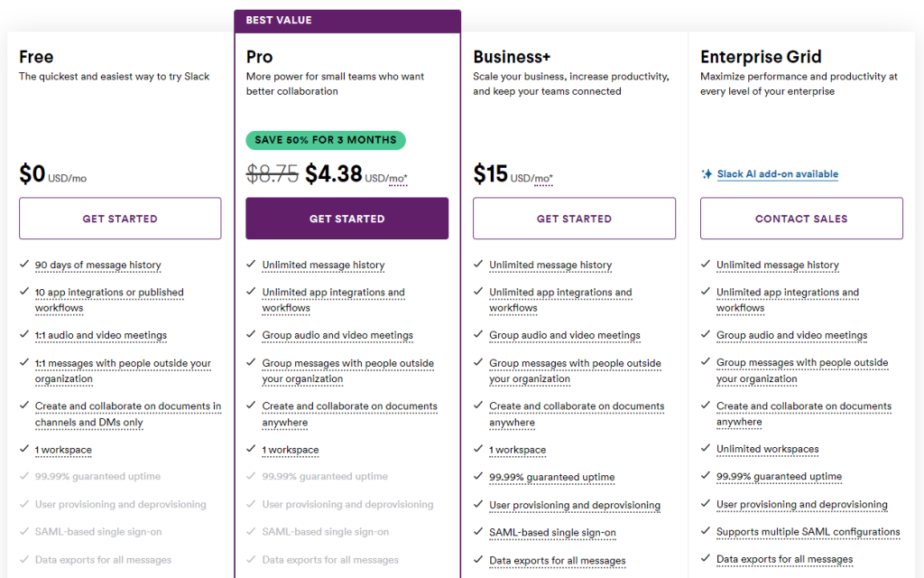Click the checkmark beside Group audio and video meetings in Pro

[x=250, y=335]
